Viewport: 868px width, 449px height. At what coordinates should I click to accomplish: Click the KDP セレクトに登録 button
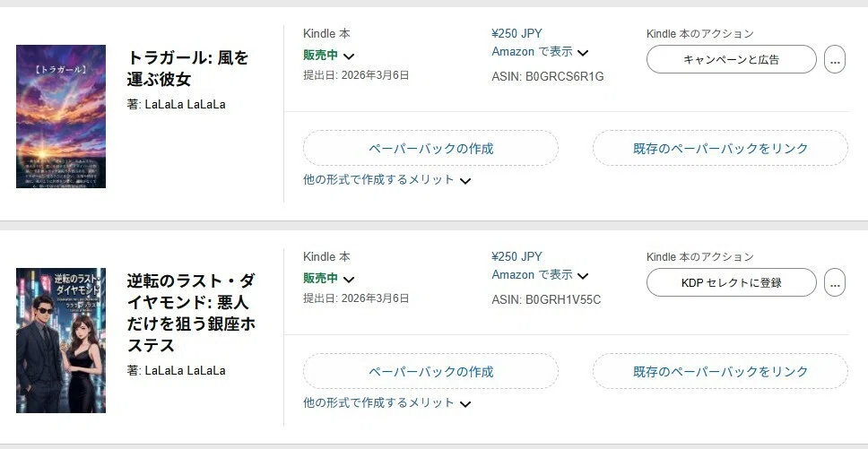732,282
